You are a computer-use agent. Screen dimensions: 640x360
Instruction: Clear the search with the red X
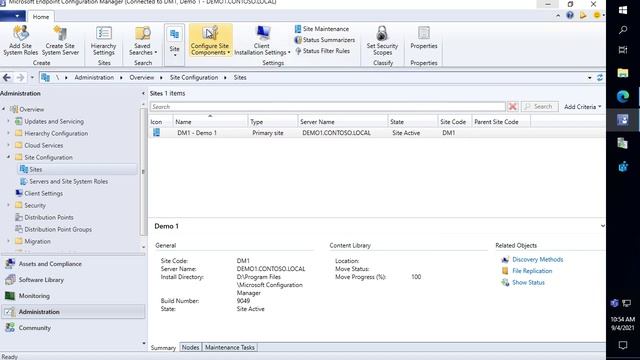pos(513,107)
